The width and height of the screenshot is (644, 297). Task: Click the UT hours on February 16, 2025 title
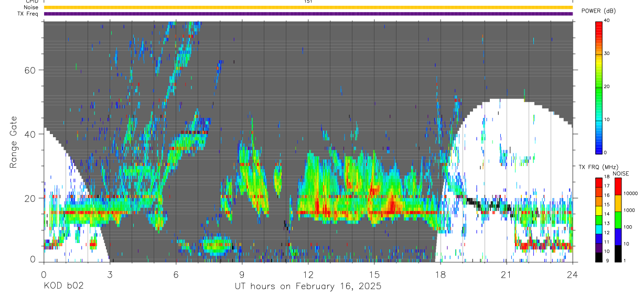(308, 287)
